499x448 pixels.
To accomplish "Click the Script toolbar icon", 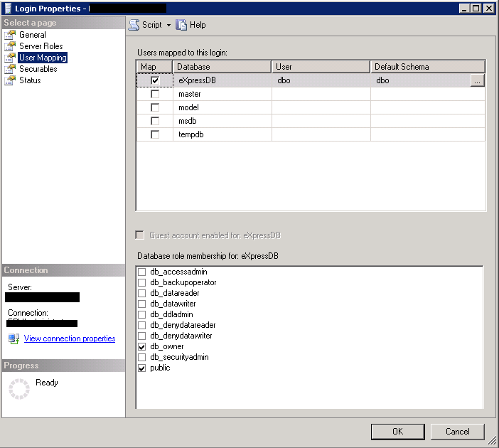I will [134, 25].
